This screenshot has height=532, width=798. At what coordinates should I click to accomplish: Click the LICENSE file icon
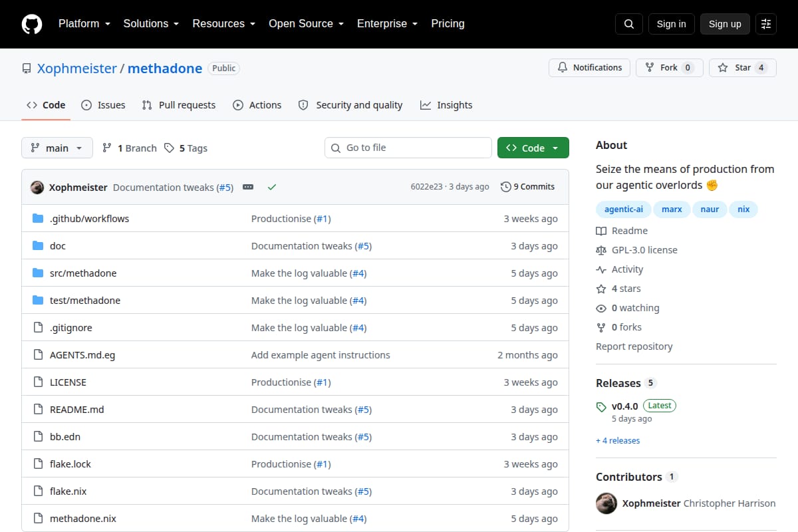38,382
